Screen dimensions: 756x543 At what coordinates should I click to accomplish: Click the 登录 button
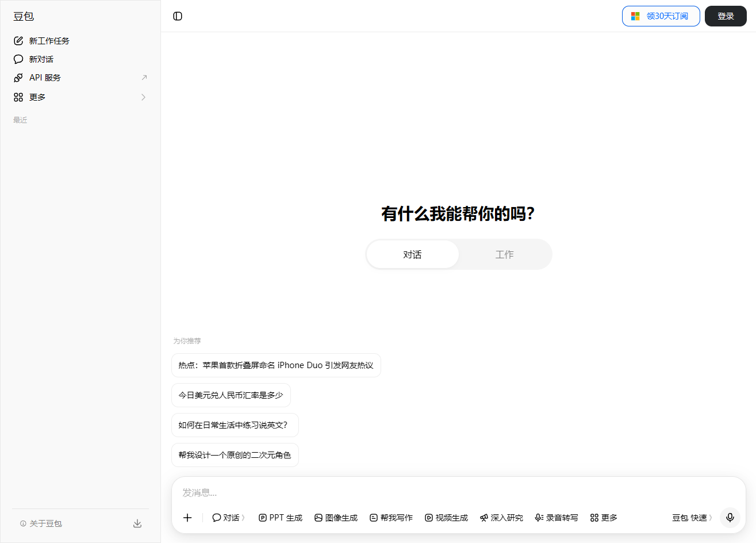(726, 16)
